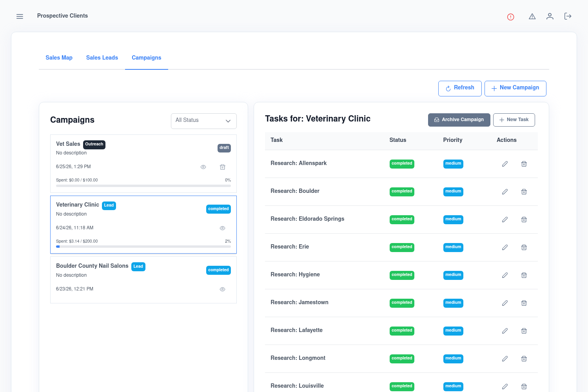Delete the Research: Hygiene task

[x=524, y=275]
